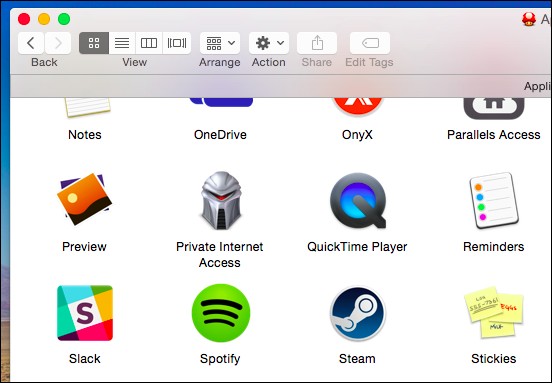The width and height of the screenshot is (552, 383).
Task: Open the Preview app icon
Action: coord(84,199)
